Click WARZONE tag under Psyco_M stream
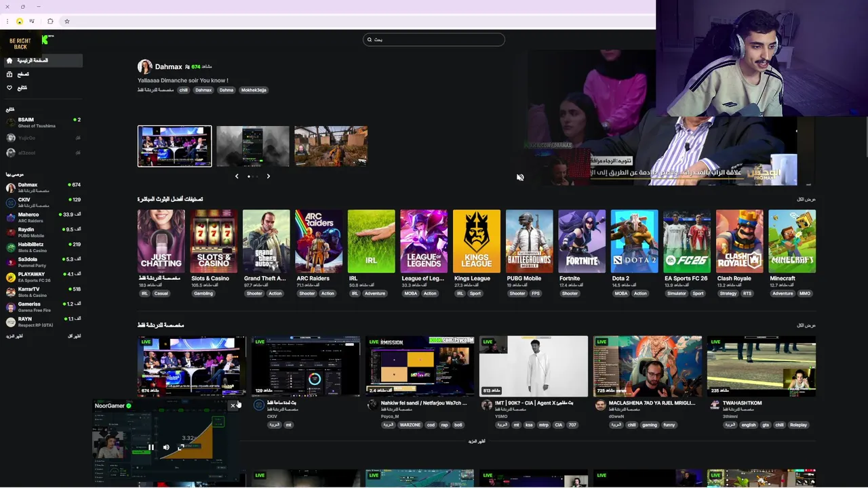The height and width of the screenshot is (488, 868). click(410, 425)
